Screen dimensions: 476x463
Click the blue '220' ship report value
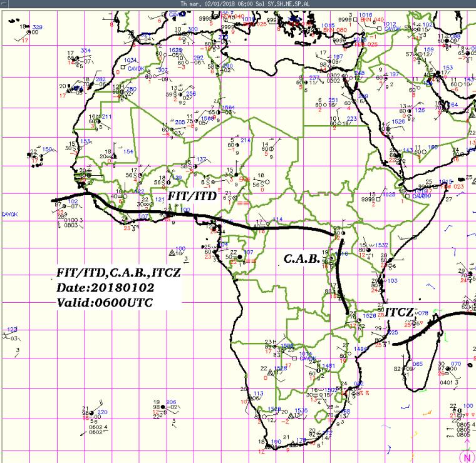(x=103, y=412)
